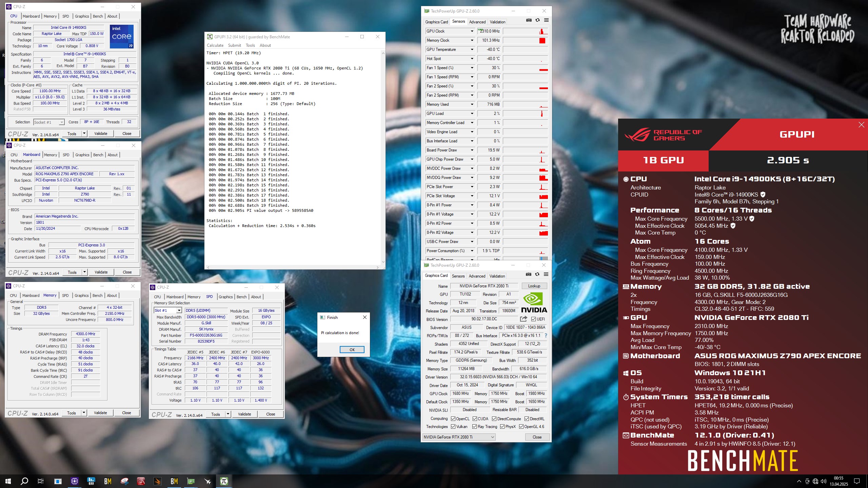Switch to Bench tab in top CPU-Z window
Screen dimensions: 868x488
(x=98, y=16)
